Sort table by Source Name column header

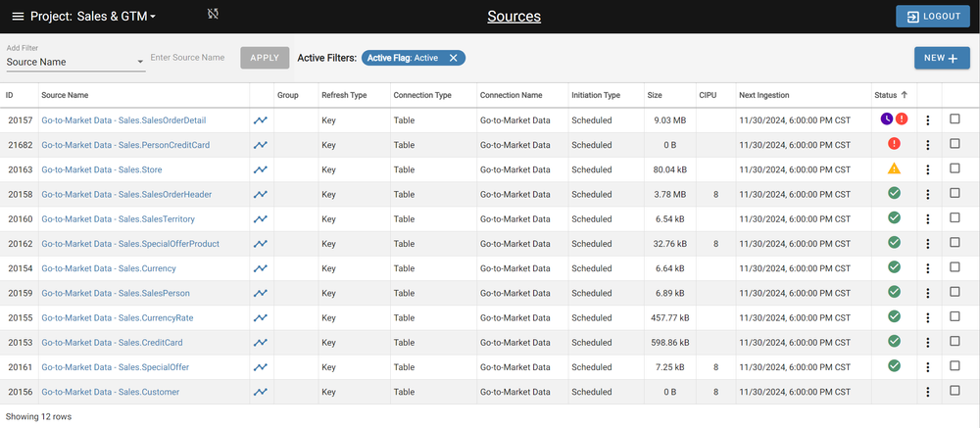[x=65, y=95]
